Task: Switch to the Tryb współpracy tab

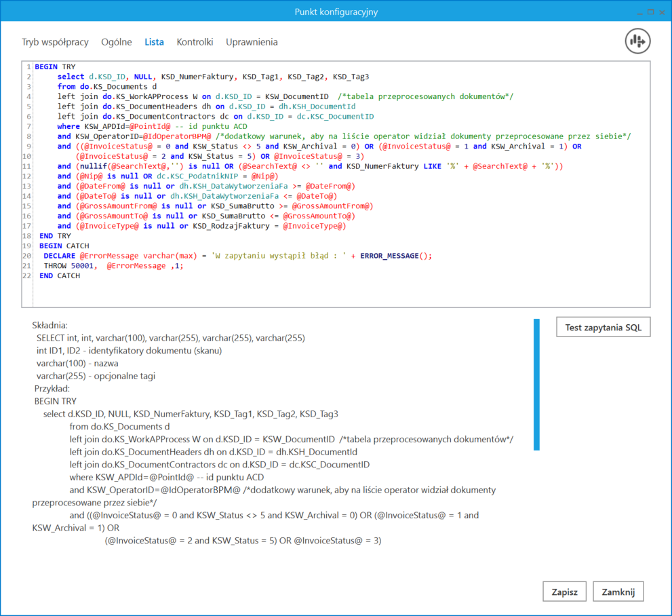Action: (55, 42)
